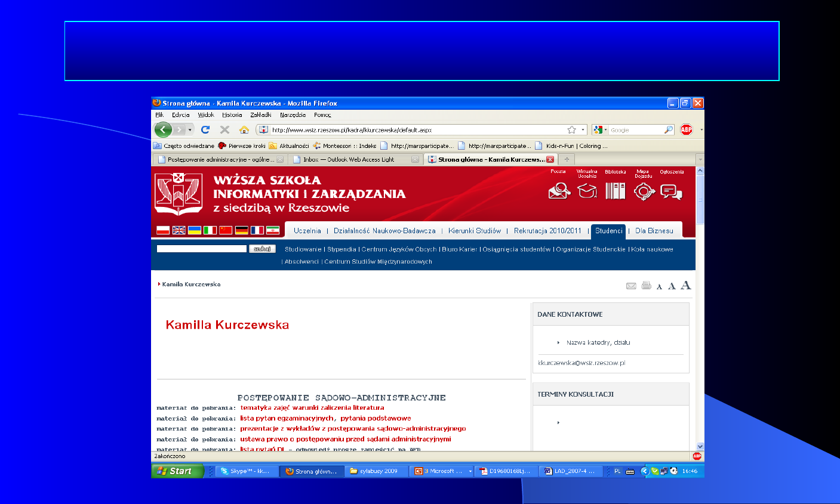Expand the back/forward history dropdown arrow
The height and width of the screenshot is (504, 840).
(190, 129)
